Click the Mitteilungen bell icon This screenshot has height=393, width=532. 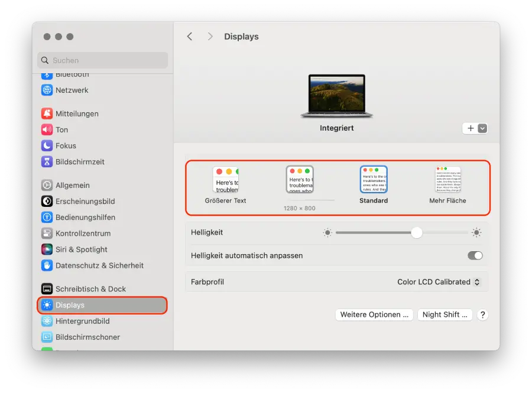47,113
